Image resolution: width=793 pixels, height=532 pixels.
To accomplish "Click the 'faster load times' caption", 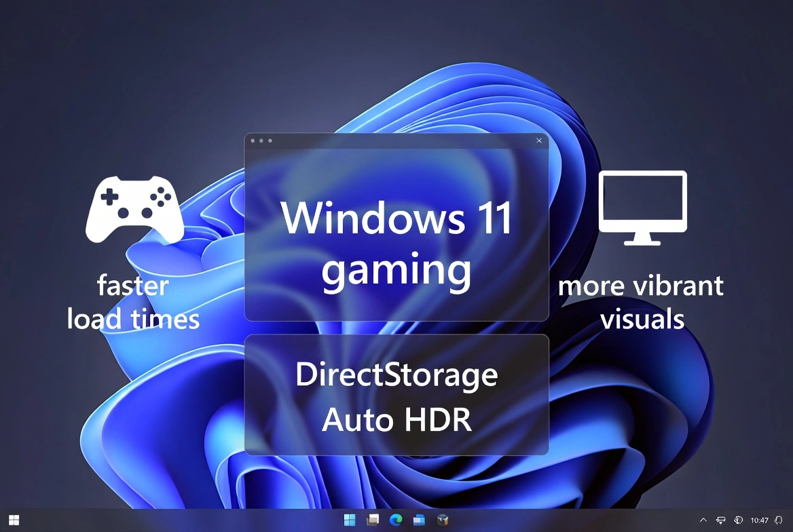I will click(132, 303).
